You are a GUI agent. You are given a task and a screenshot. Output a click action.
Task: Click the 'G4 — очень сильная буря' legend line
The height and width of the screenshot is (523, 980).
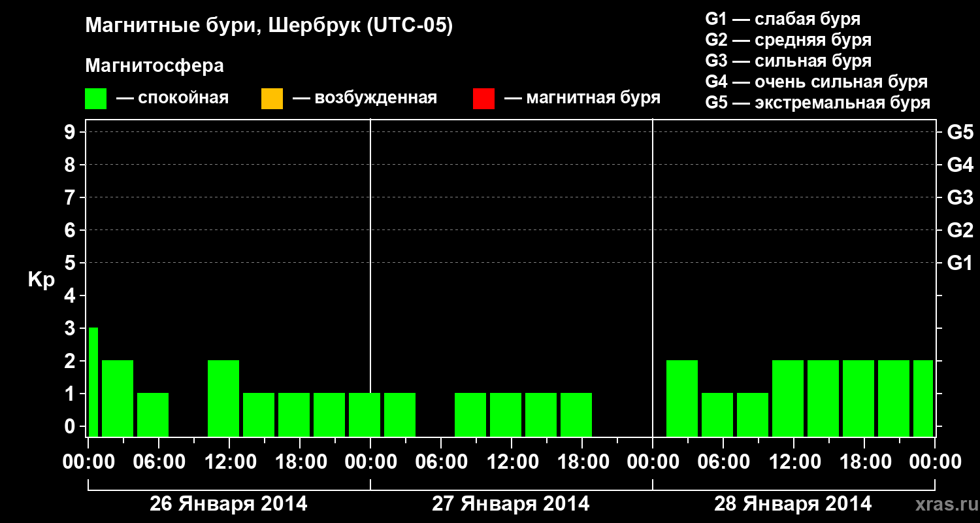pyautogui.click(x=817, y=82)
